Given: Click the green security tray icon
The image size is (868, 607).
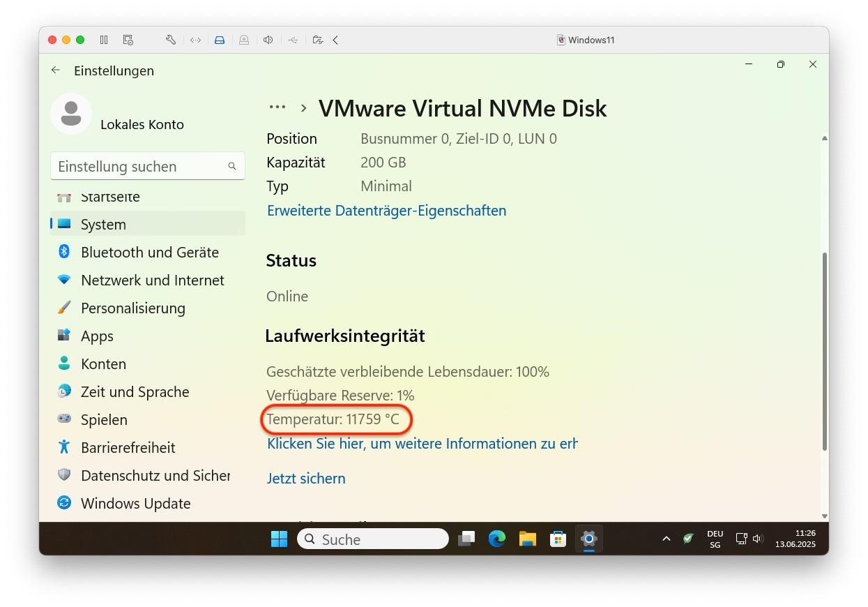Looking at the screenshot, I should click(x=688, y=539).
